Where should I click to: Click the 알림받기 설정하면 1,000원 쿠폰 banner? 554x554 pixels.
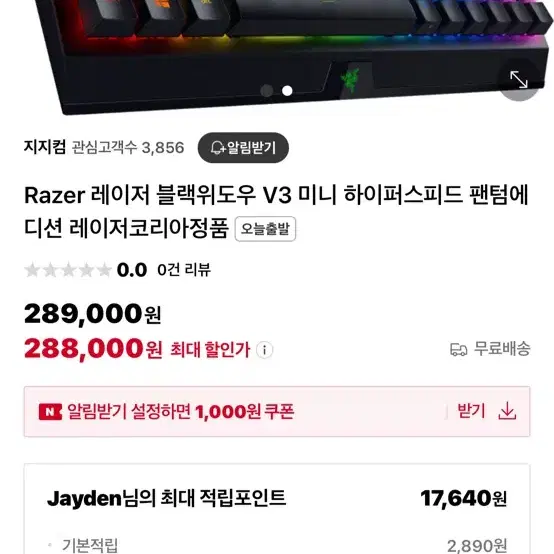tap(277, 412)
